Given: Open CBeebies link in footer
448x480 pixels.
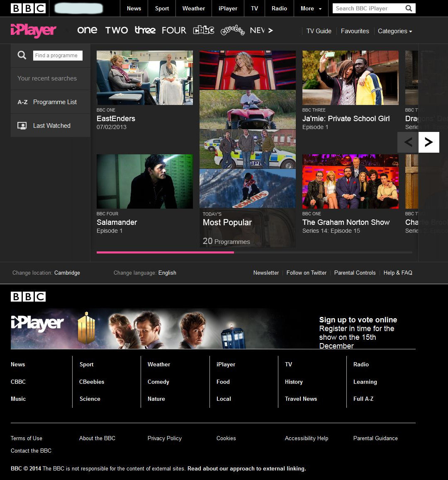Looking at the screenshot, I should (92, 382).
